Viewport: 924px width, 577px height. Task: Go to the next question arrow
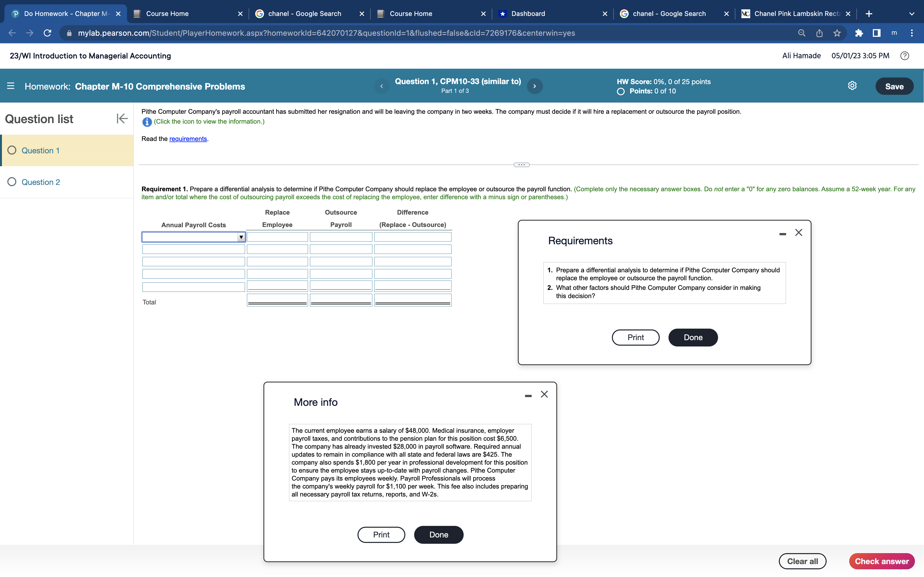pyautogui.click(x=535, y=86)
